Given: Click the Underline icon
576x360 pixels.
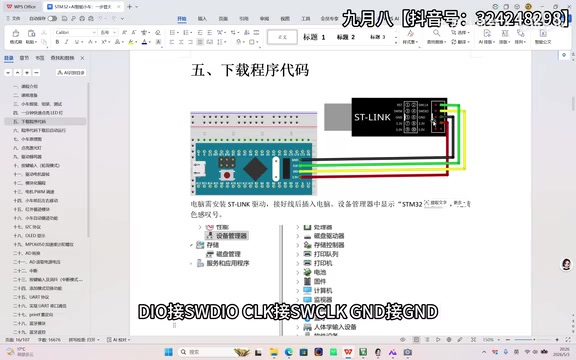Looking at the screenshot, I should coord(77,42).
